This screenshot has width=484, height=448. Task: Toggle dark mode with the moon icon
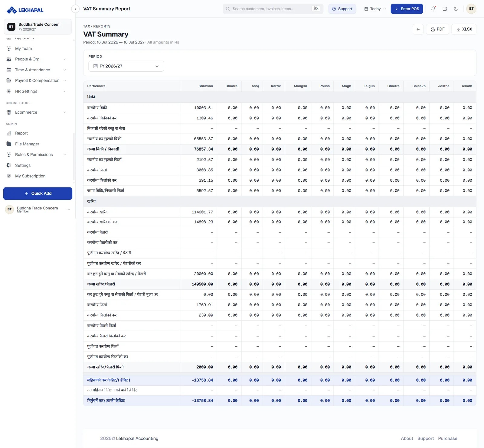tap(456, 9)
